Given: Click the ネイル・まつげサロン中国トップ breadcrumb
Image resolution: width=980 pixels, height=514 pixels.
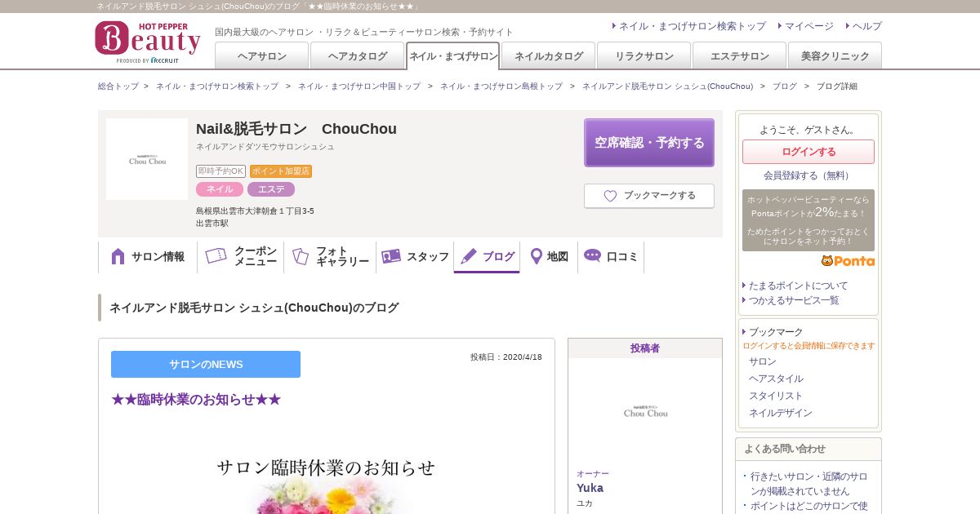Looking at the screenshot, I should [x=359, y=86].
